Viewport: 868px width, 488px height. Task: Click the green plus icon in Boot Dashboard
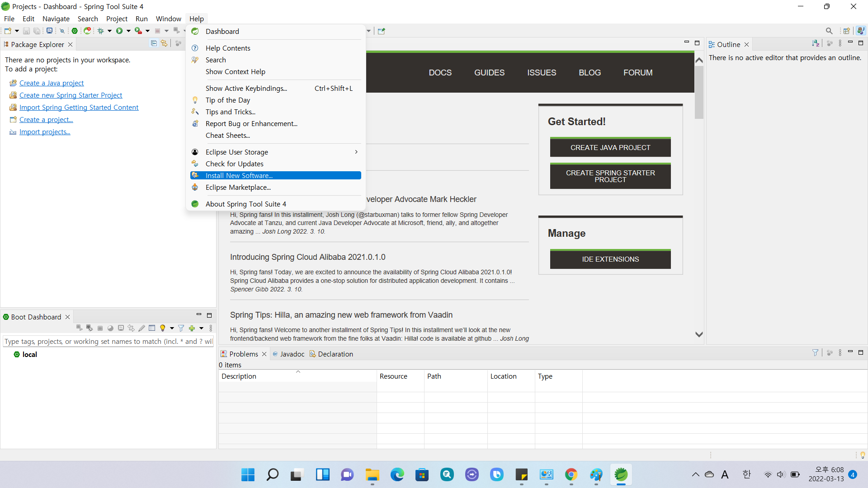coord(192,328)
